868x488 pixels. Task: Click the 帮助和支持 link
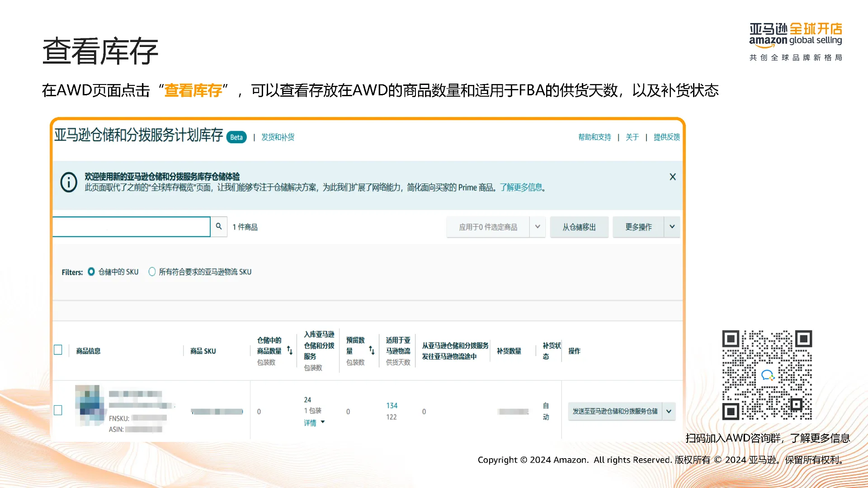point(594,137)
